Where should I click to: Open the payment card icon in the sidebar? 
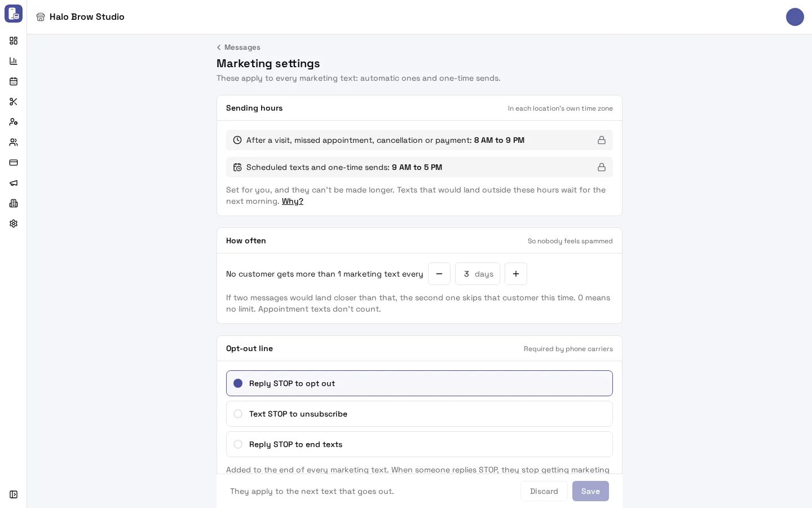pyautogui.click(x=14, y=163)
